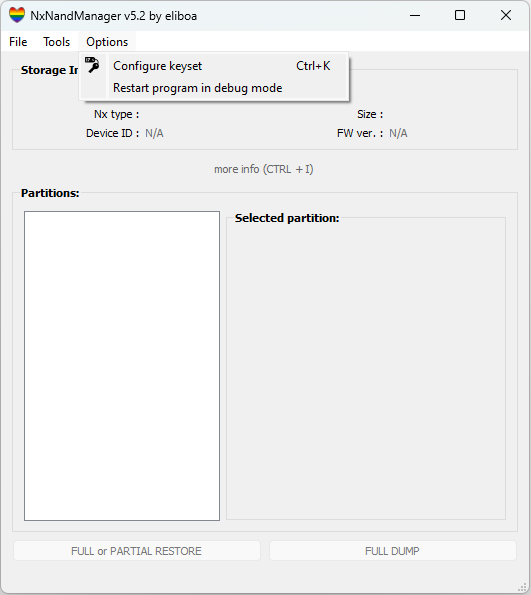The width and height of the screenshot is (531, 595).
Task: Maximize the NxNandManager window
Action: pyautogui.click(x=460, y=16)
